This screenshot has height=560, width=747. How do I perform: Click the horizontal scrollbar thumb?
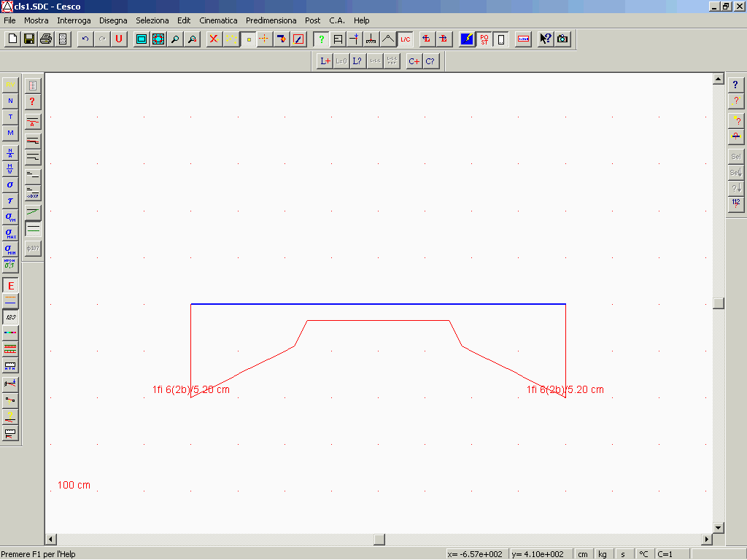pos(379,540)
